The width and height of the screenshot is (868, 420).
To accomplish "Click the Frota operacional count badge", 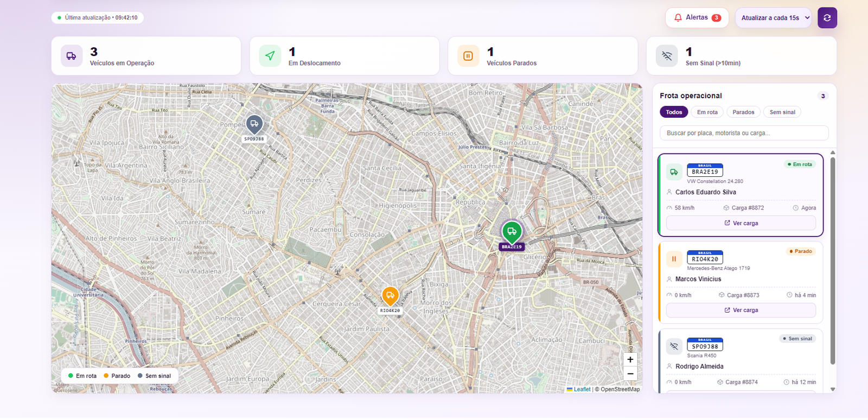I will click(823, 96).
